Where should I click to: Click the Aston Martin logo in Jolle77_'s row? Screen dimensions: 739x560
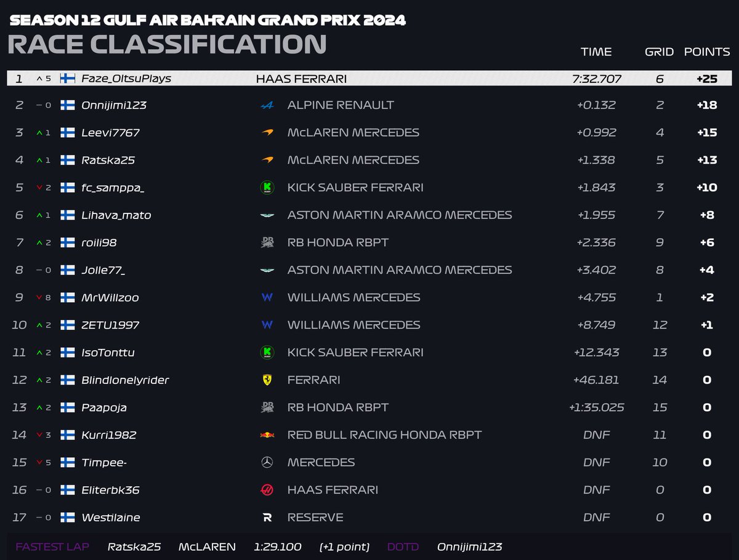point(266,270)
